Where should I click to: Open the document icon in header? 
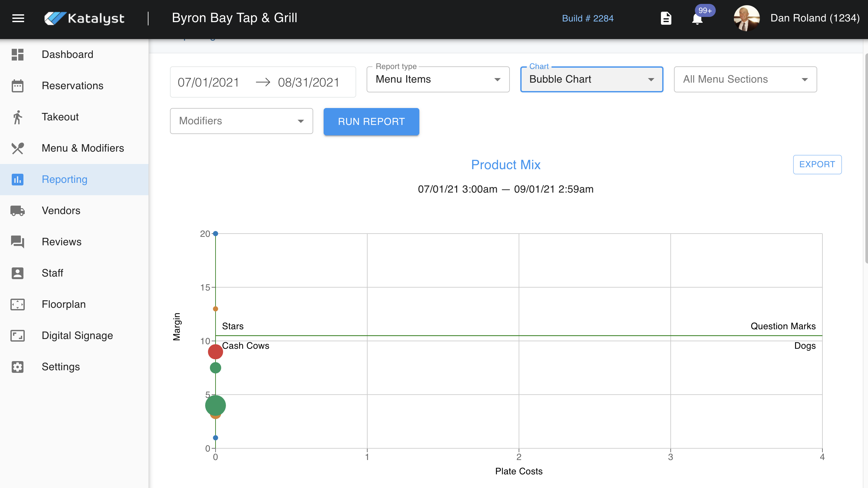(666, 18)
